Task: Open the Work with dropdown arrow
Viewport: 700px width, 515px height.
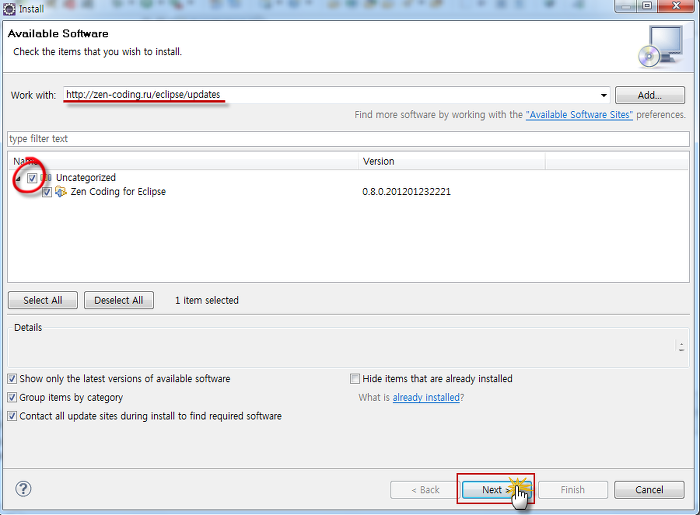Action: coord(604,95)
